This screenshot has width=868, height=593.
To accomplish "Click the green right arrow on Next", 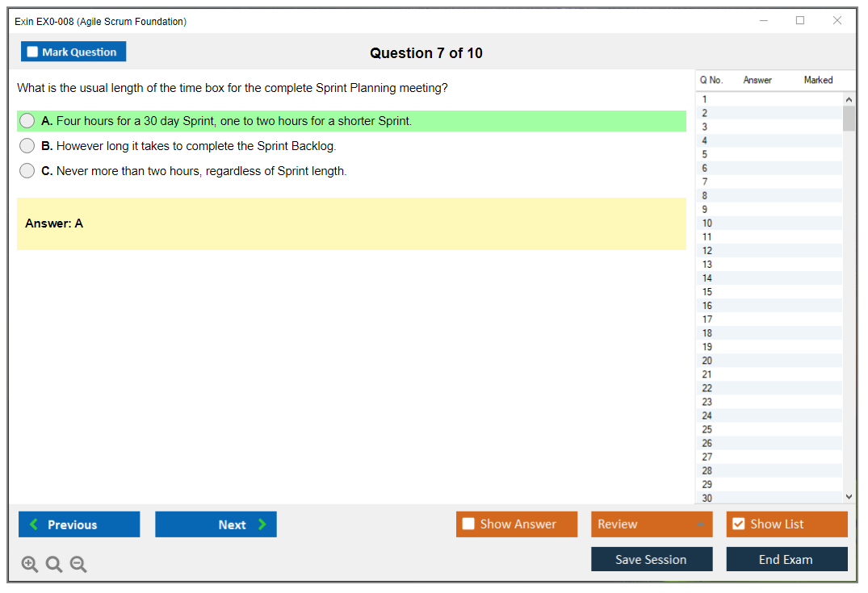I will pyautogui.click(x=262, y=524).
